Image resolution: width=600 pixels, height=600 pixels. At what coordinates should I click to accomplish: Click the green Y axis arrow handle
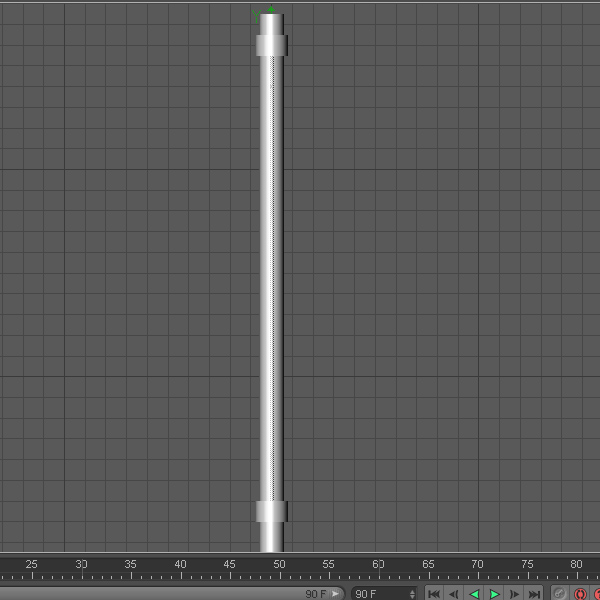271,9
